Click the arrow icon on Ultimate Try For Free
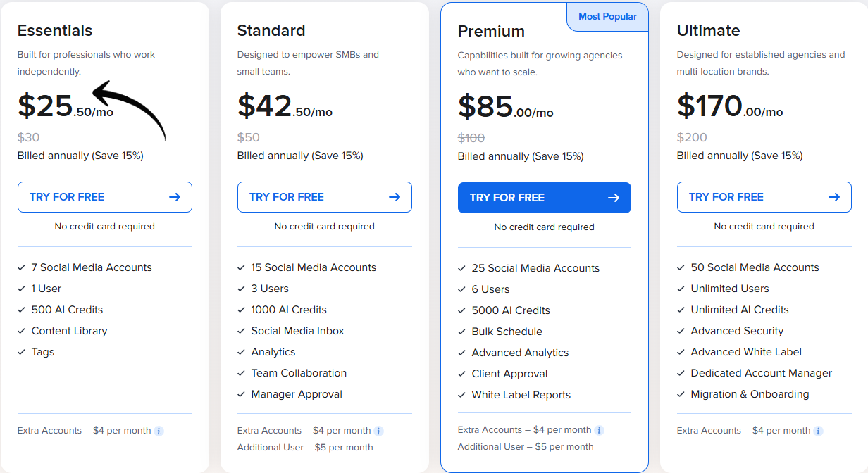Image resolution: width=868 pixels, height=473 pixels. (x=834, y=197)
